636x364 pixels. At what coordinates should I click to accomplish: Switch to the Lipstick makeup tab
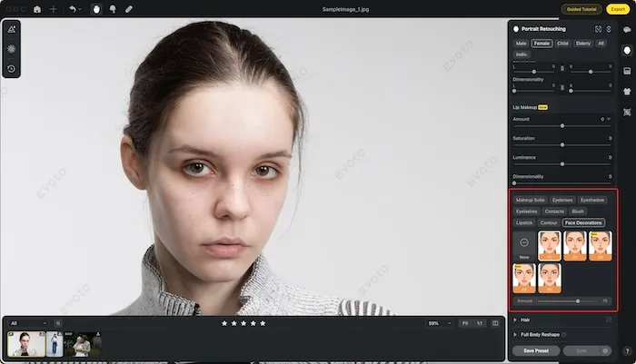click(x=524, y=222)
